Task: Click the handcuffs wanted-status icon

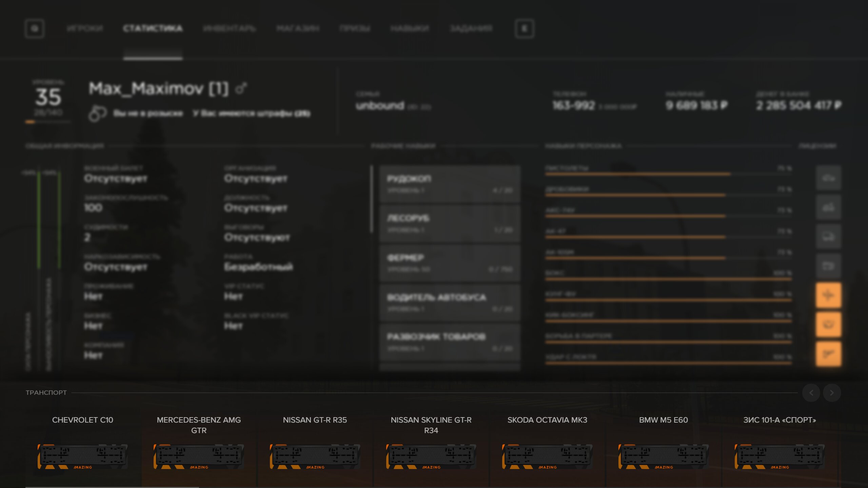Action: coord(98,113)
